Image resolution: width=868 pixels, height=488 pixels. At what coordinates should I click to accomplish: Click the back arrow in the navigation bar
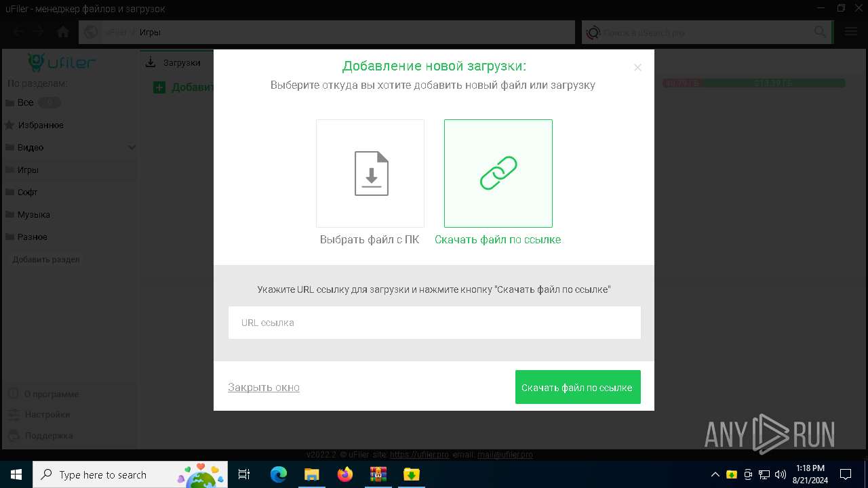19,32
